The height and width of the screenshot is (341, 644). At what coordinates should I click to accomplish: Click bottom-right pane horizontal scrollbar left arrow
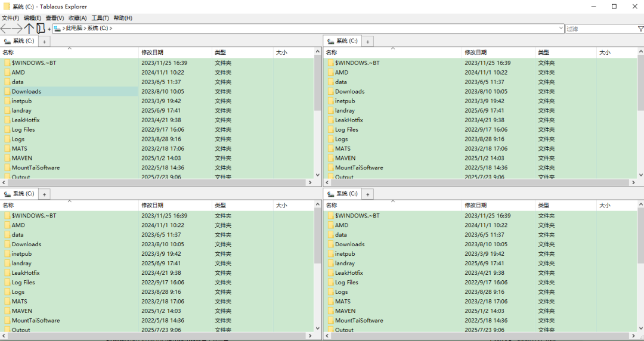point(327,335)
